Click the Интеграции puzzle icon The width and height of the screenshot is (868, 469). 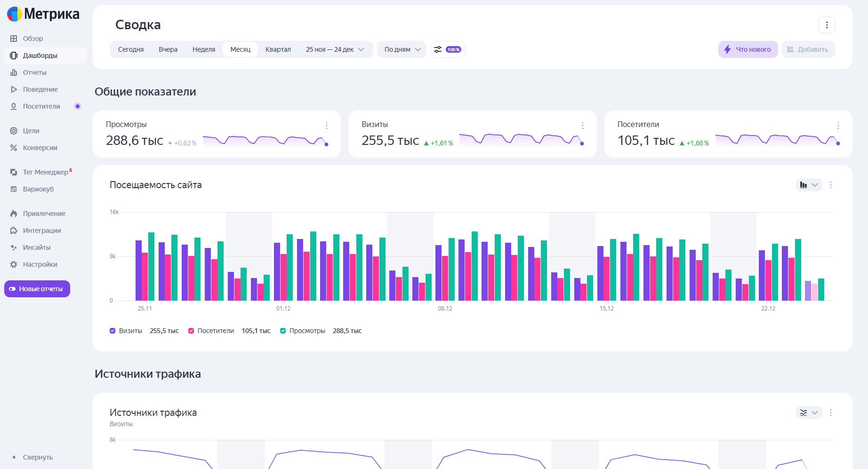pyautogui.click(x=14, y=231)
